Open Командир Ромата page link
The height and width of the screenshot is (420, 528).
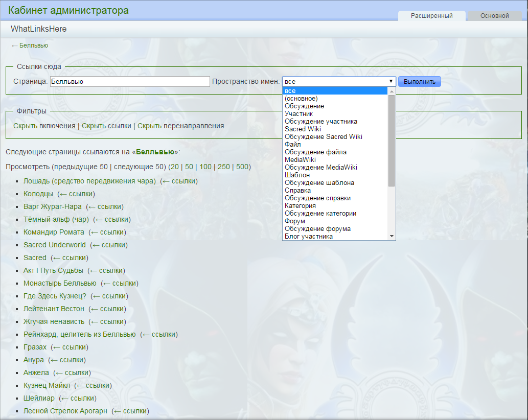(x=54, y=232)
